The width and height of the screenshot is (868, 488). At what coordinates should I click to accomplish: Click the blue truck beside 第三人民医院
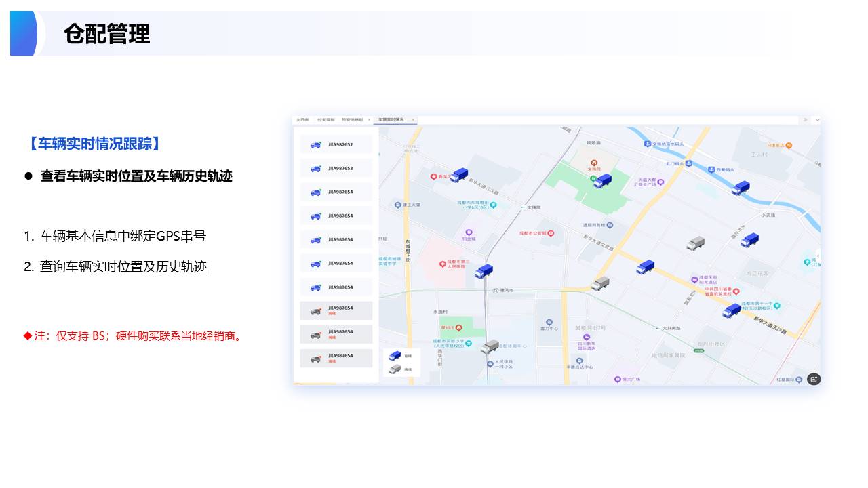[x=484, y=272]
